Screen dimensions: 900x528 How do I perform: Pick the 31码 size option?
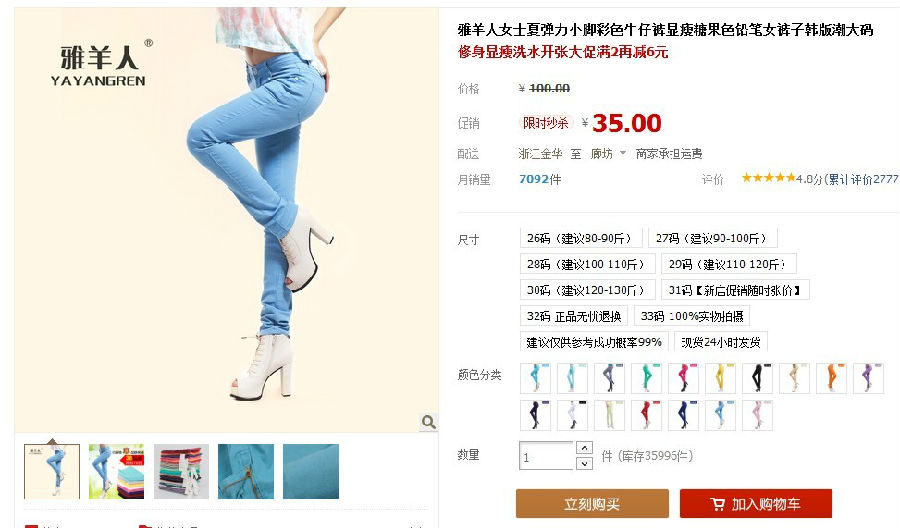click(735, 290)
